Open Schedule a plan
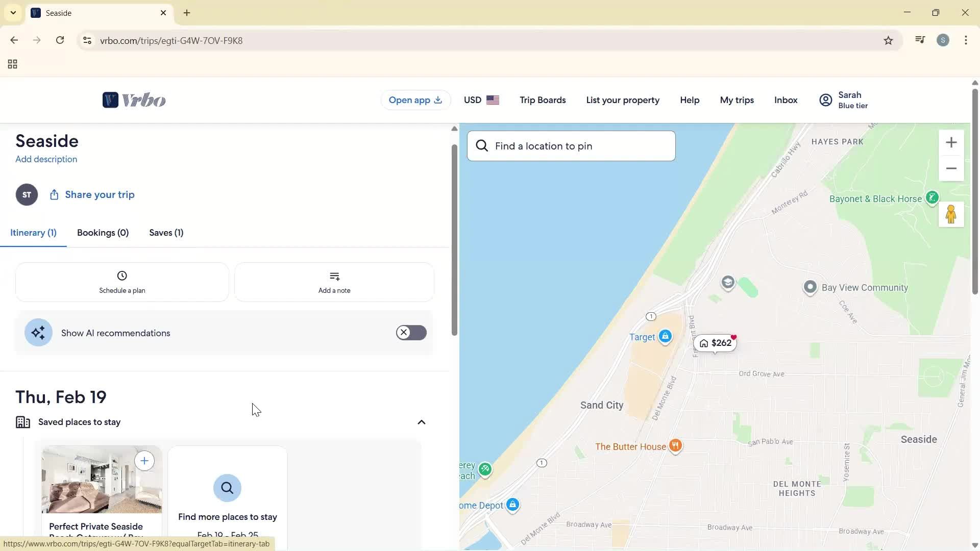Viewport: 980px width, 551px height. pos(121,282)
